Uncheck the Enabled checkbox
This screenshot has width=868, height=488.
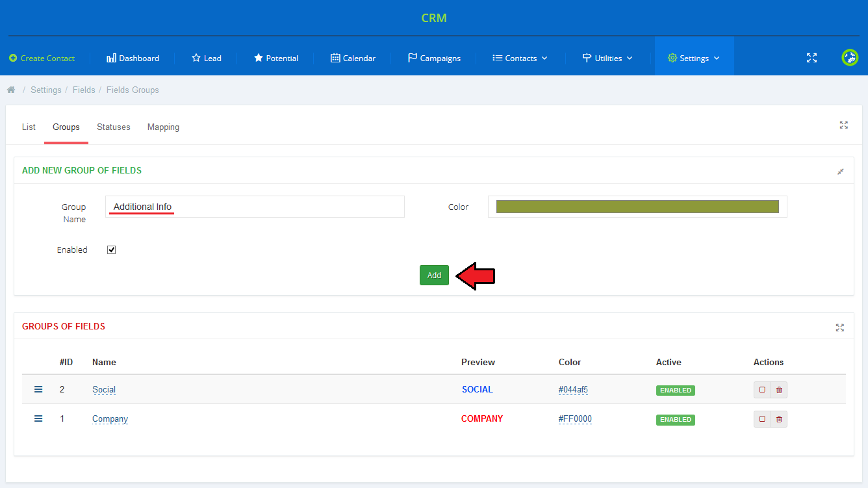point(111,250)
